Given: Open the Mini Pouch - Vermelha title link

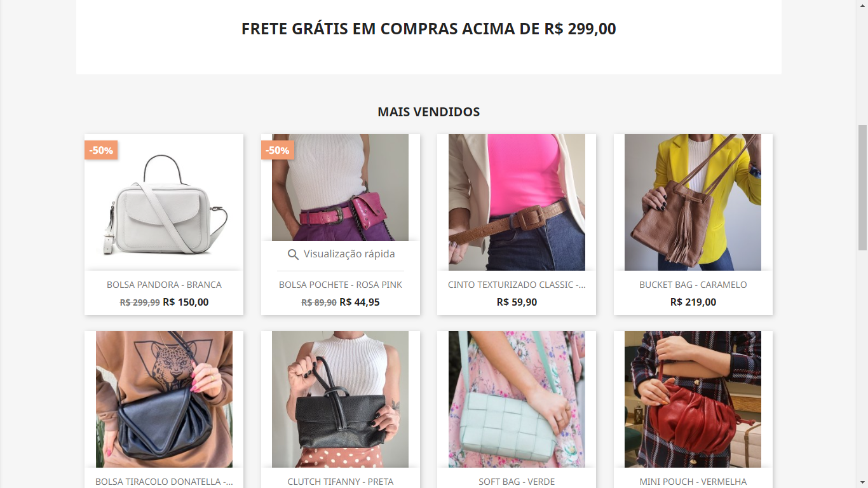Looking at the screenshot, I should point(693,482).
